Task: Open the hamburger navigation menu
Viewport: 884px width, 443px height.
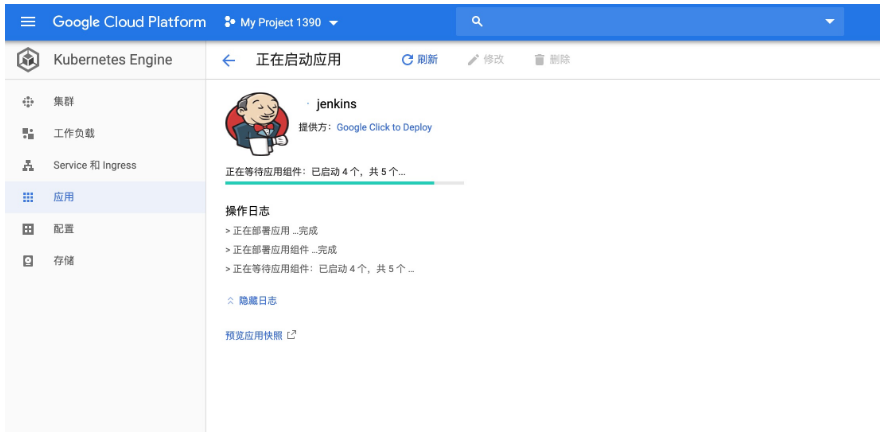Action: [x=28, y=22]
